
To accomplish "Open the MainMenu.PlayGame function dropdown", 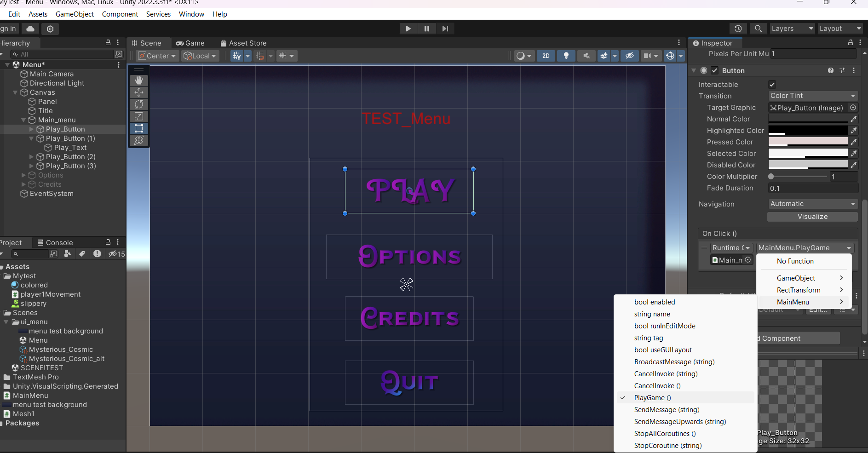I will click(x=805, y=248).
